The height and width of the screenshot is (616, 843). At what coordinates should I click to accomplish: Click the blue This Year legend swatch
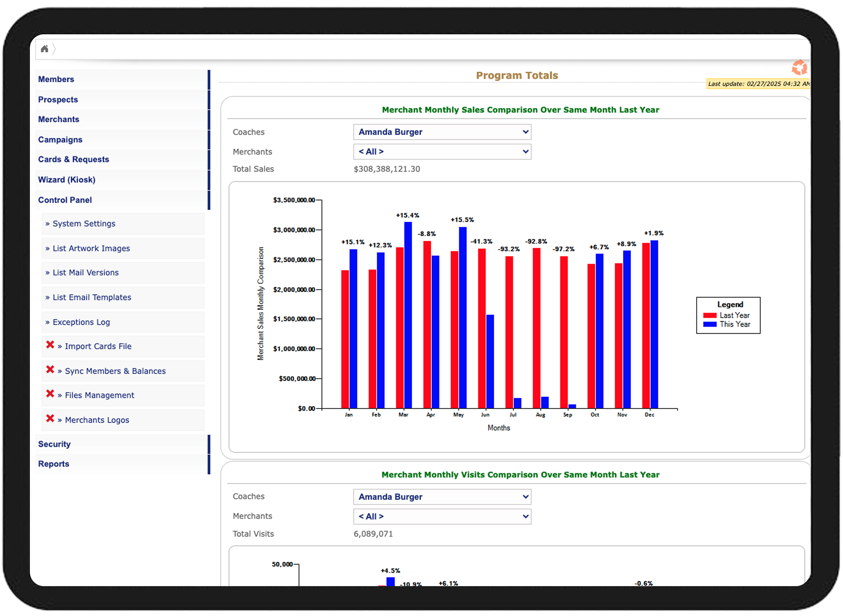point(709,325)
